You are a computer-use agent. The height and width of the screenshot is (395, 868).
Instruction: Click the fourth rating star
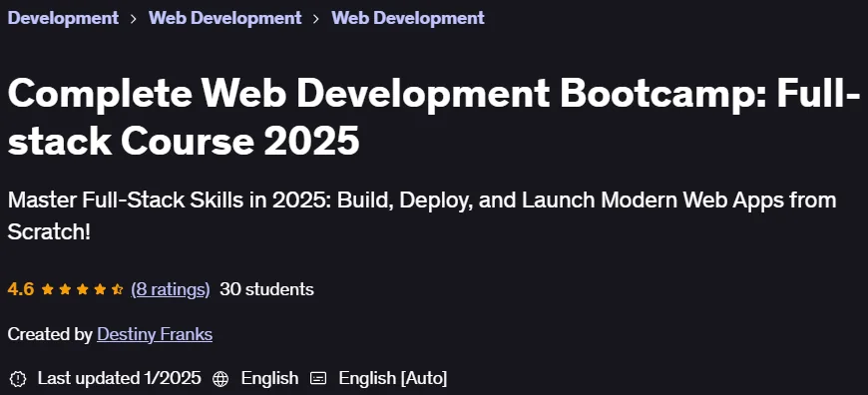pos(100,289)
